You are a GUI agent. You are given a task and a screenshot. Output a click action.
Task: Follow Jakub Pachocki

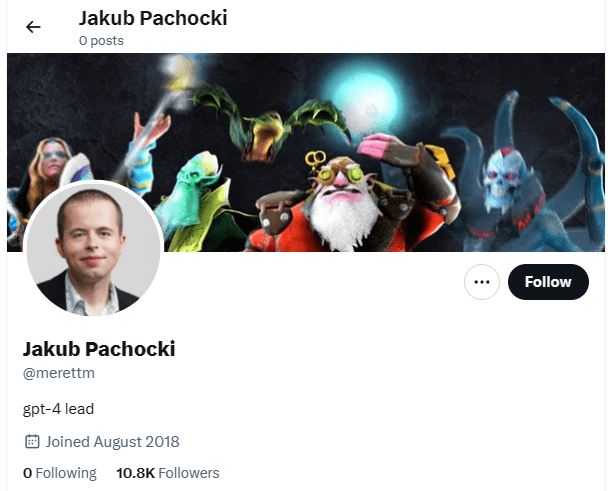[x=548, y=282]
